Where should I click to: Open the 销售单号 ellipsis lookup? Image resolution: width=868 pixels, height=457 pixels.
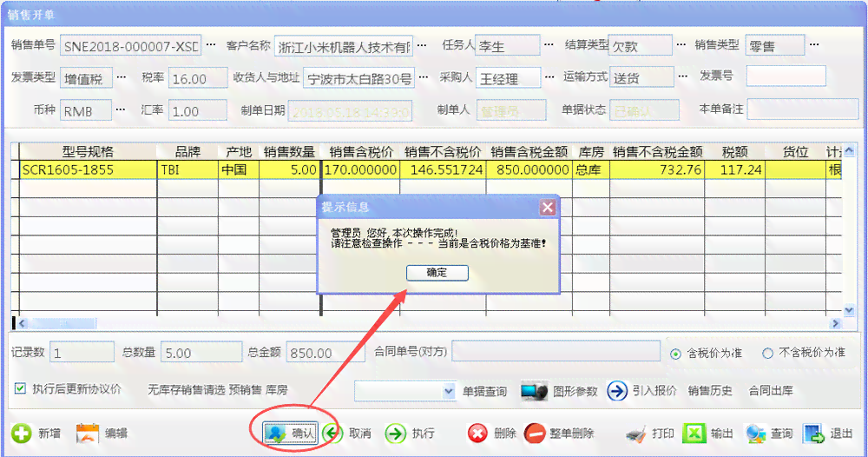pyautogui.click(x=211, y=44)
